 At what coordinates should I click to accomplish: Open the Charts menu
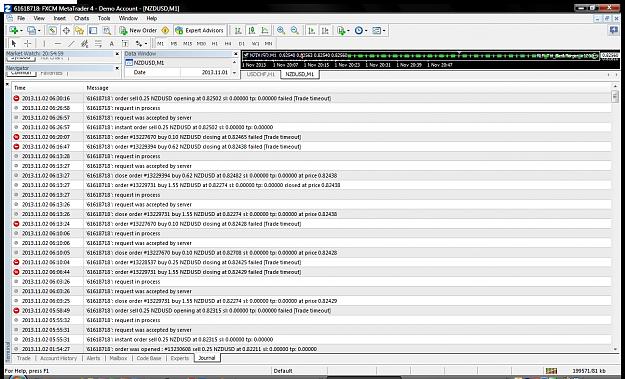(81, 18)
